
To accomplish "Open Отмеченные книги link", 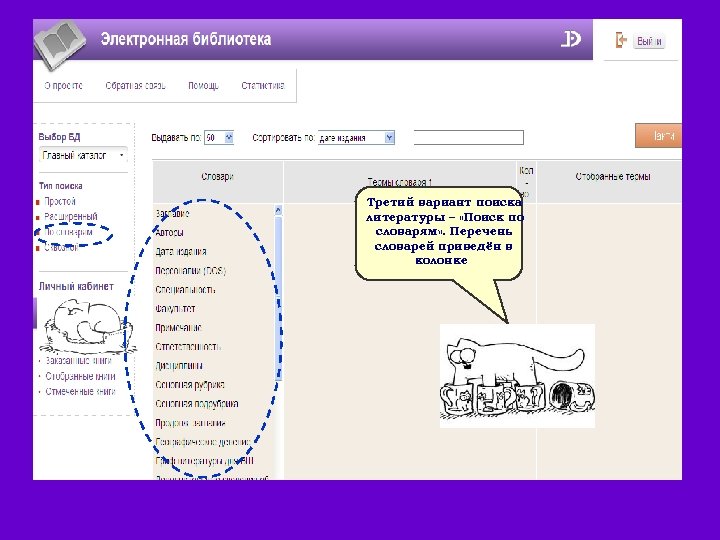I will (80, 392).
